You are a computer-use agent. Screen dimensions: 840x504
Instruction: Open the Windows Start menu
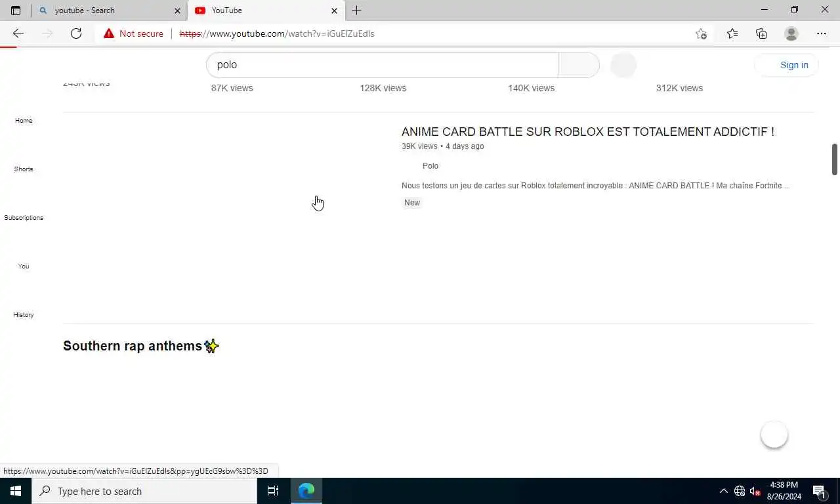pos(16,491)
